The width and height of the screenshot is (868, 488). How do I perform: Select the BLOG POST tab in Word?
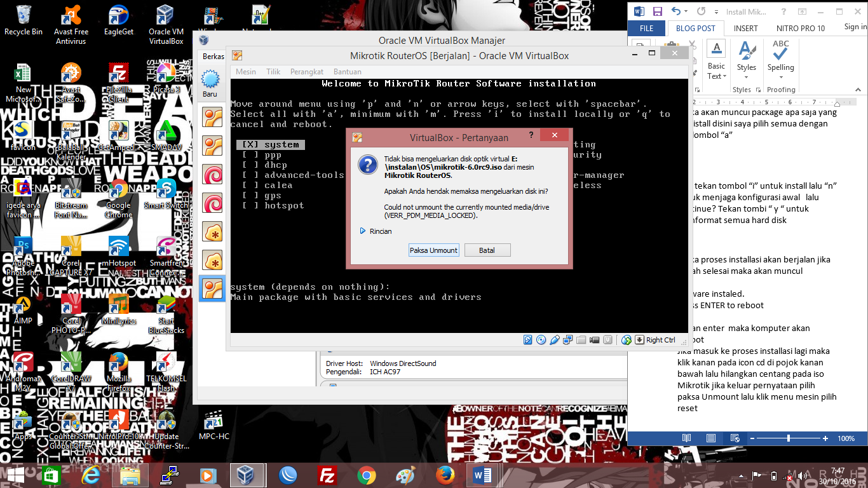696,28
